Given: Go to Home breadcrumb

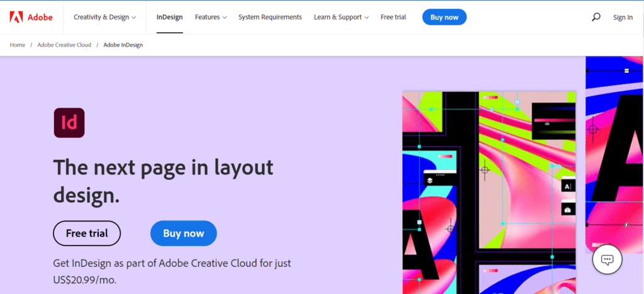Looking at the screenshot, I should click(17, 45).
